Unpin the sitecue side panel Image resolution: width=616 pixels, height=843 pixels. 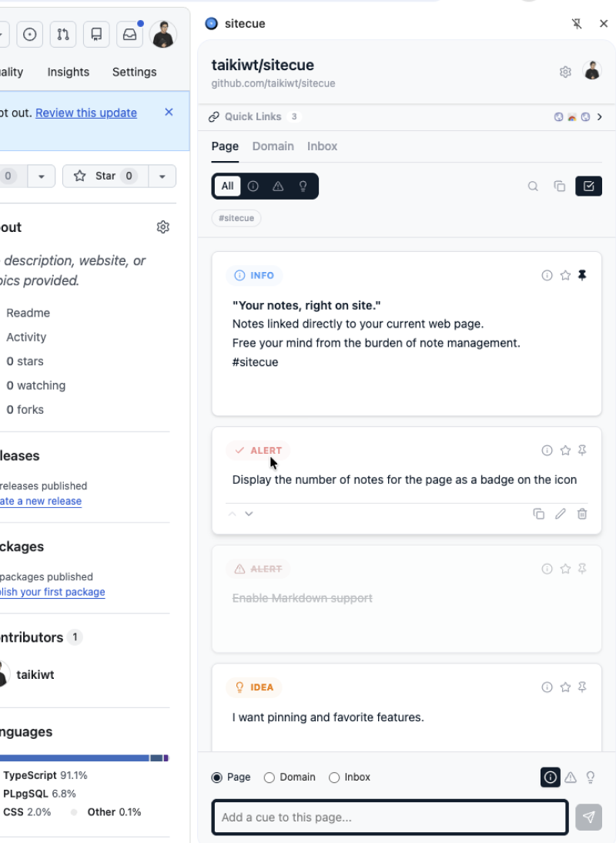click(577, 24)
